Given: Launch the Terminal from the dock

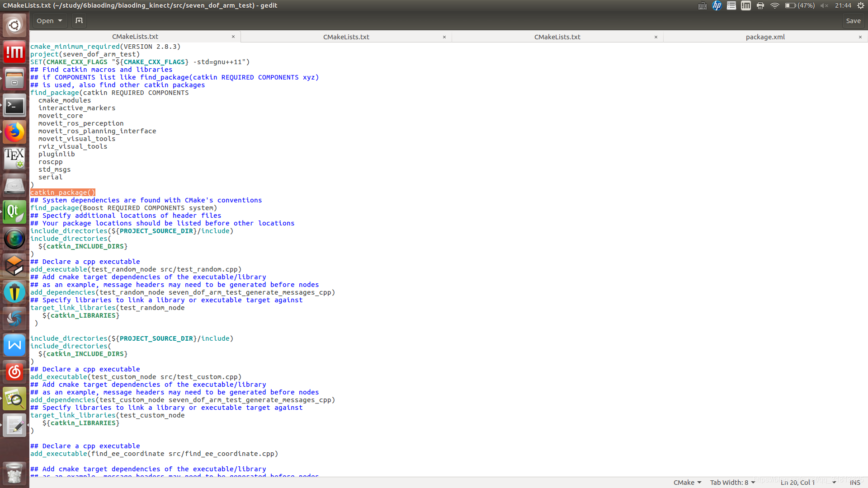Looking at the screenshot, I should (x=14, y=106).
